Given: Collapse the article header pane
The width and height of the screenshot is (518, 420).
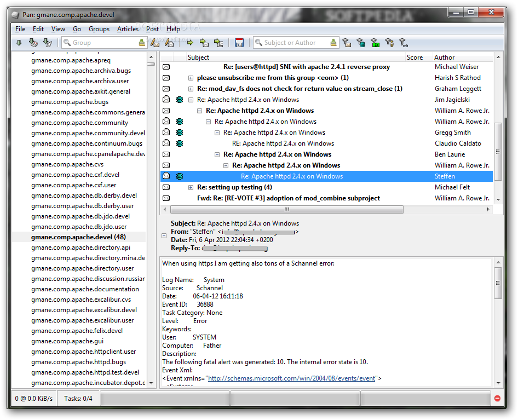Looking at the screenshot, I should (x=164, y=235).
